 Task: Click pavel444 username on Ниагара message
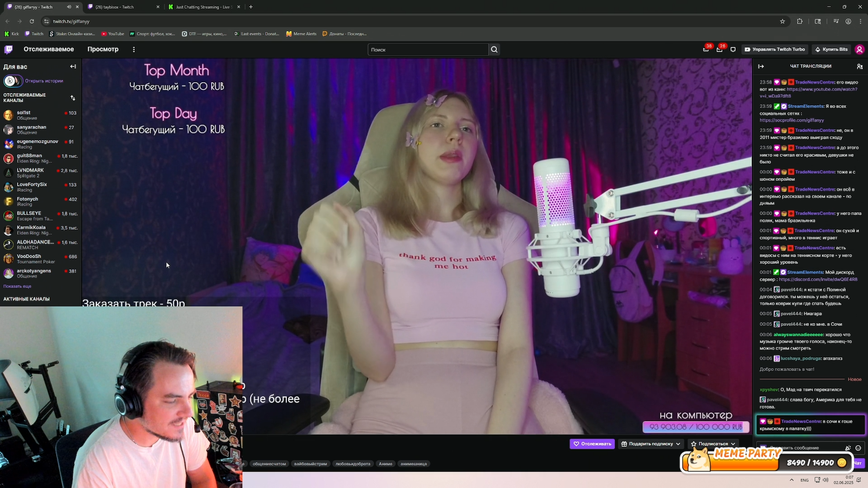(x=791, y=314)
